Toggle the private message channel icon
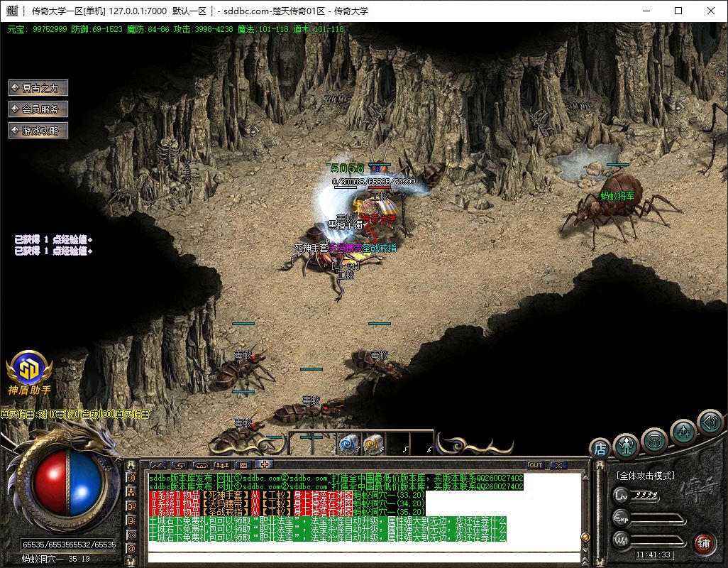This screenshot has height=568, width=728. [131, 520]
